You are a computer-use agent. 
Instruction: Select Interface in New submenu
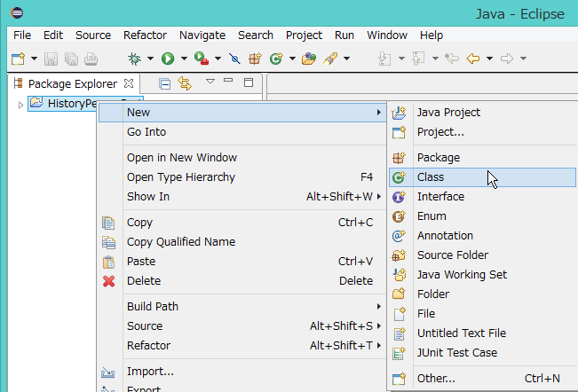pyautogui.click(x=482, y=197)
